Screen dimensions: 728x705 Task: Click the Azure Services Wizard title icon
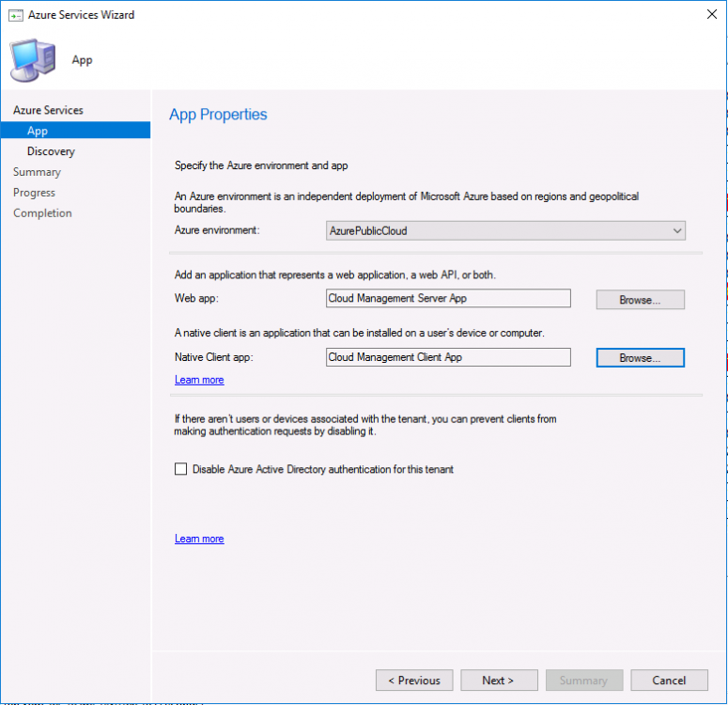pos(16,15)
